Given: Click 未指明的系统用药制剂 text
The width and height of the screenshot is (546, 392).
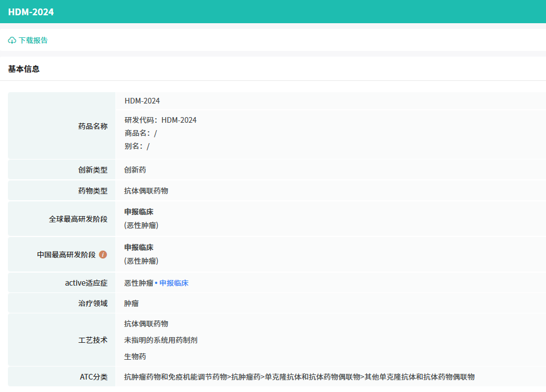Looking at the screenshot, I should click(161, 340).
